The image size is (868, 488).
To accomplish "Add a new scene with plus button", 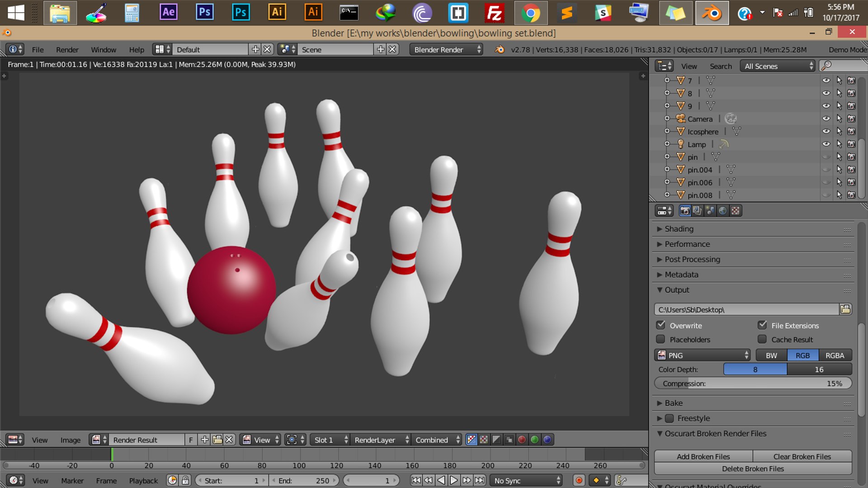I will tap(381, 49).
